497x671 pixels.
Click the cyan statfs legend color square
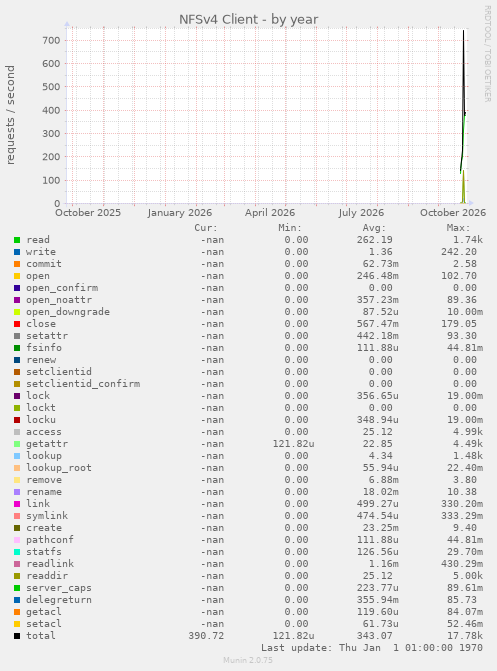pos(17,552)
